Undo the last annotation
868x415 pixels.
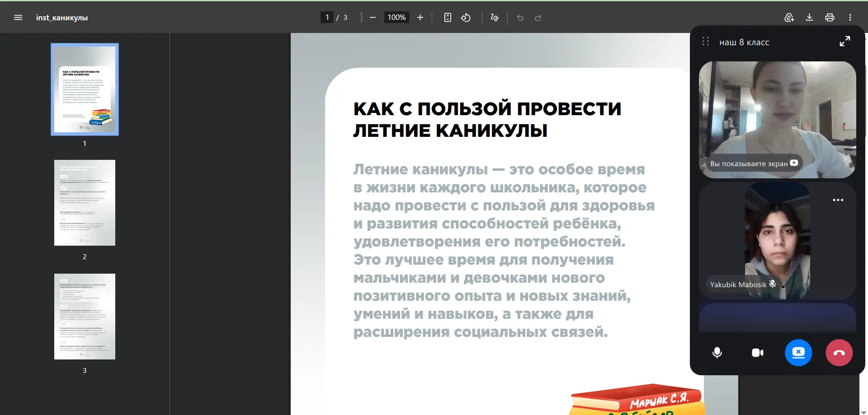pyautogui.click(x=520, y=18)
